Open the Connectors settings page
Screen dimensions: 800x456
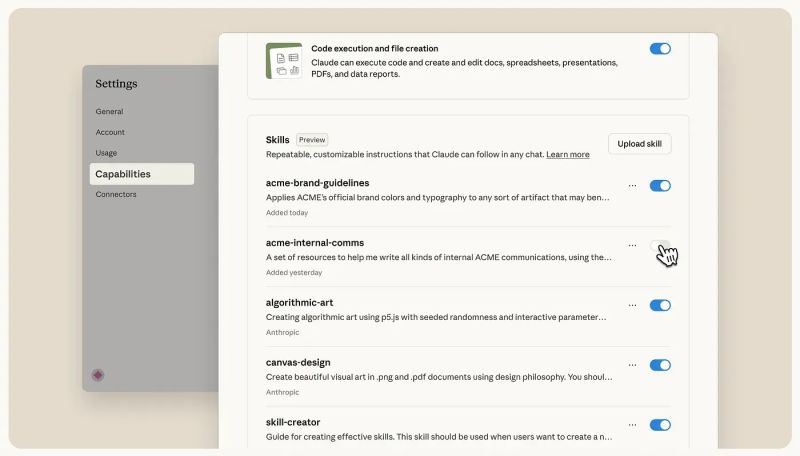116,194
